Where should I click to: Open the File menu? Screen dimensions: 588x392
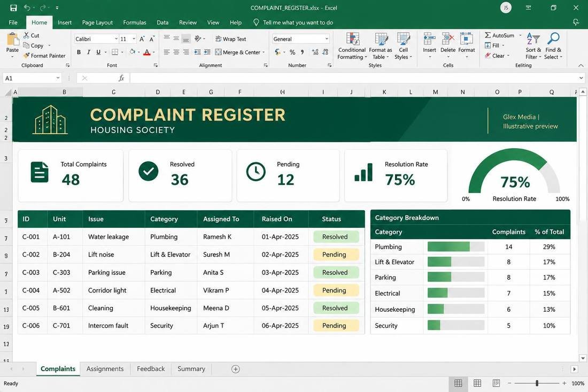click(x=13, y=22)
